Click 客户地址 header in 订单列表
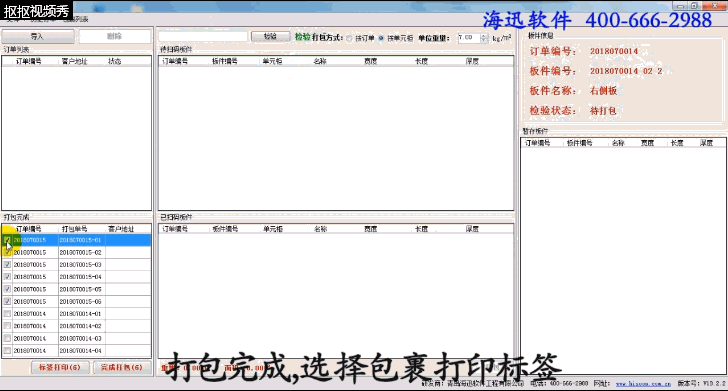This screenshot has width=728, height=391. tap(74, 61)
